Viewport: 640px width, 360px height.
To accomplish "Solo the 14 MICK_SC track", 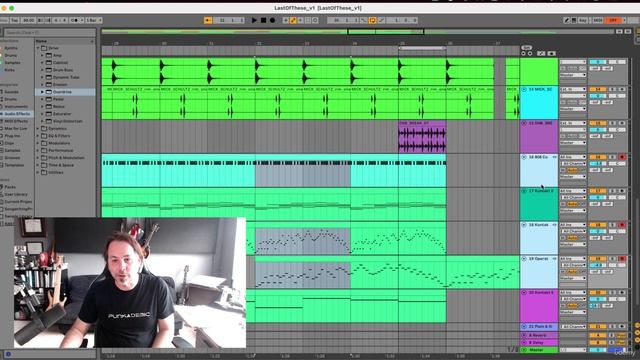I will (x=612, y=89).
